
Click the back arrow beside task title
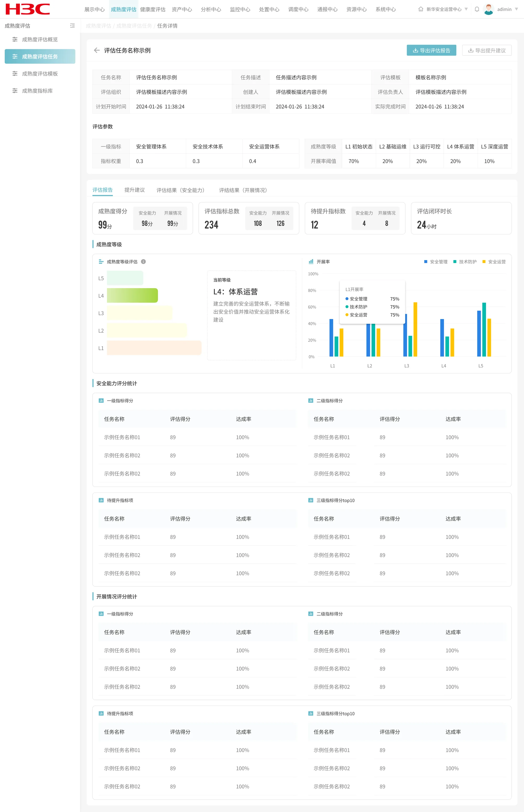97,50
